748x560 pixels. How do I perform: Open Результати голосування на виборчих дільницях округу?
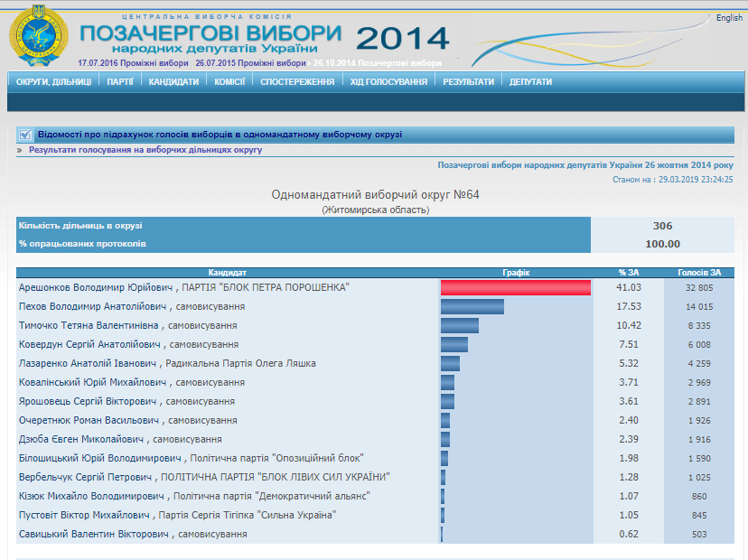point(145,150)
